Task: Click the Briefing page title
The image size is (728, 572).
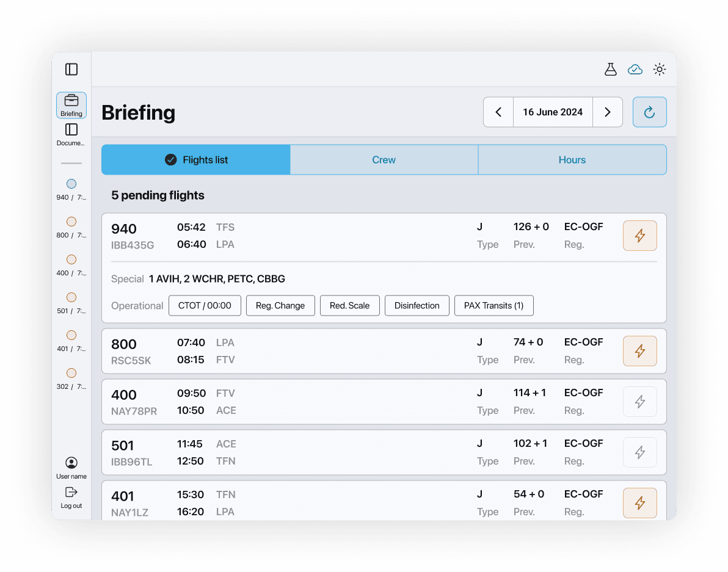Action: [x=139, y=113]
